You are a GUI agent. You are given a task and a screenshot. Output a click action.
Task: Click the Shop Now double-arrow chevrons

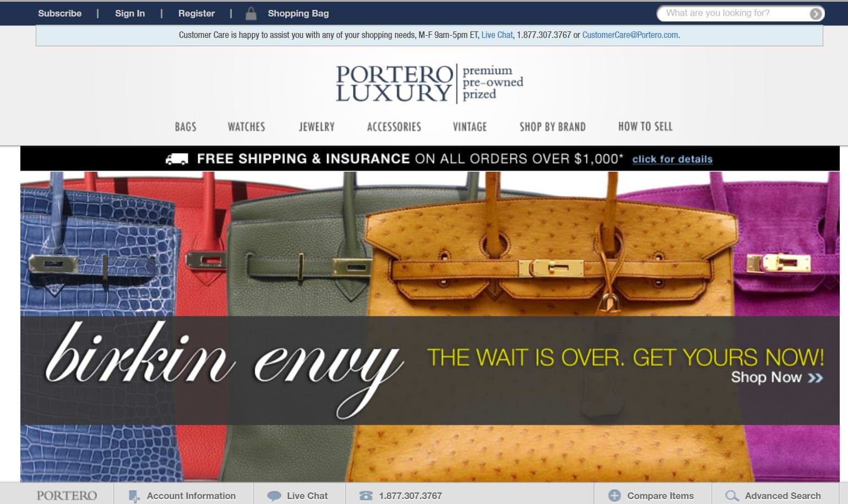[x=816, y=377]
